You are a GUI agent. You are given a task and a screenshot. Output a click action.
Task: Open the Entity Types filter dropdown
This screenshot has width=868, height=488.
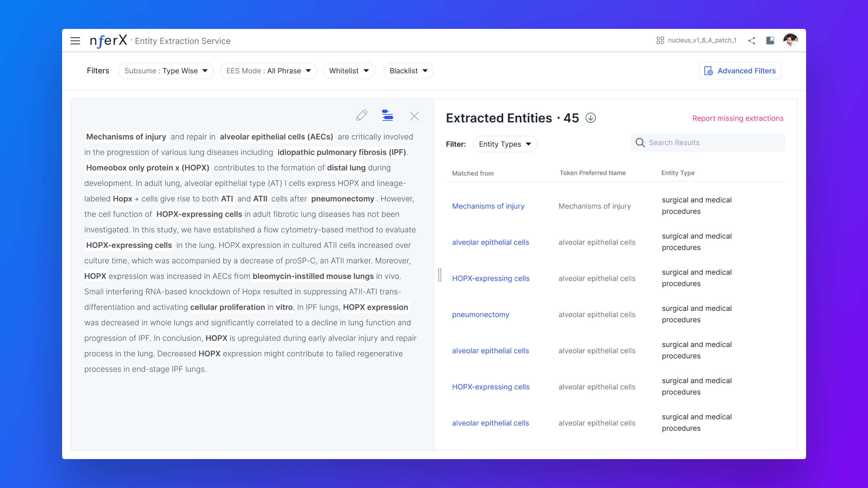coord(505,144)
